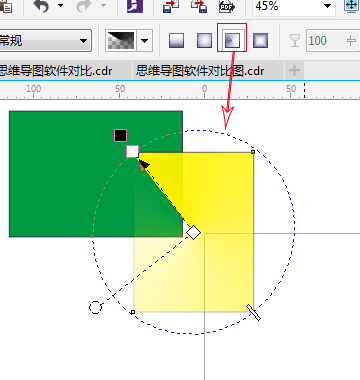Click the yellow rectangle's bottom-left corner handle
Screen dimensions: 360x380
click(133, 312)
